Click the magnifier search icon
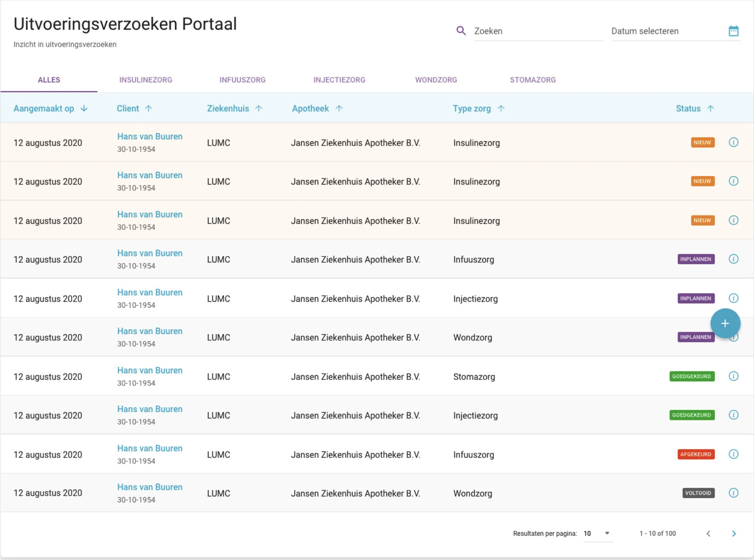This screenshot has width=754, height=560. 461,31
